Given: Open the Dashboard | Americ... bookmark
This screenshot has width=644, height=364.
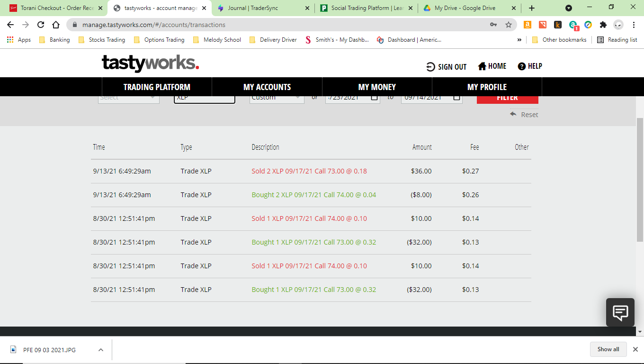Looking at the screenshot, I should coord(409,40).
